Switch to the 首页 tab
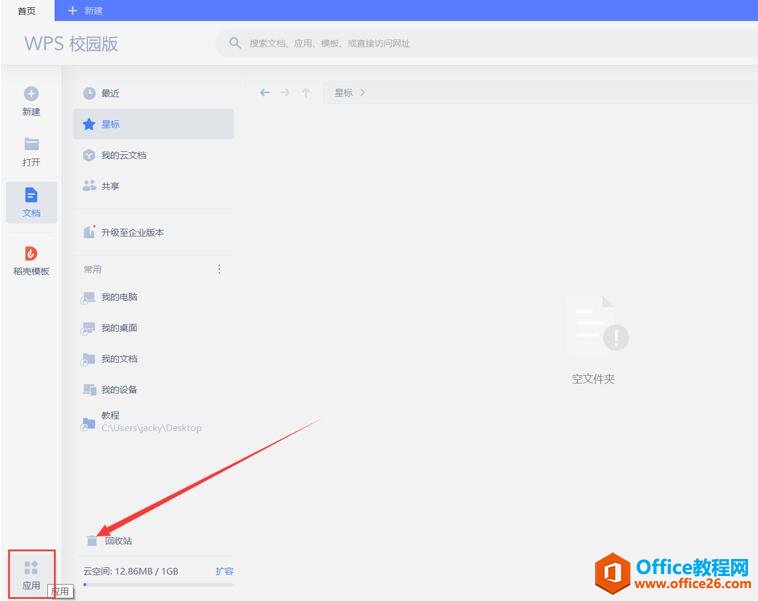 pos(27,11)
